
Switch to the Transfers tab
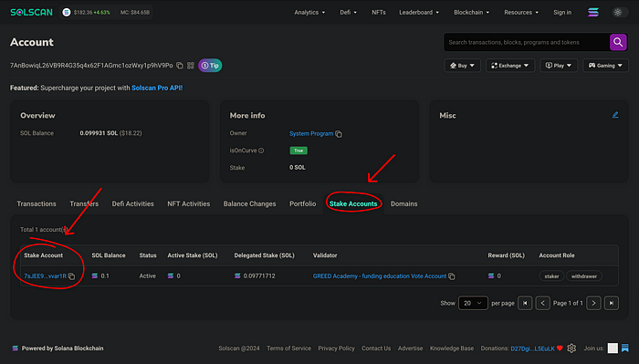point(84,203)
